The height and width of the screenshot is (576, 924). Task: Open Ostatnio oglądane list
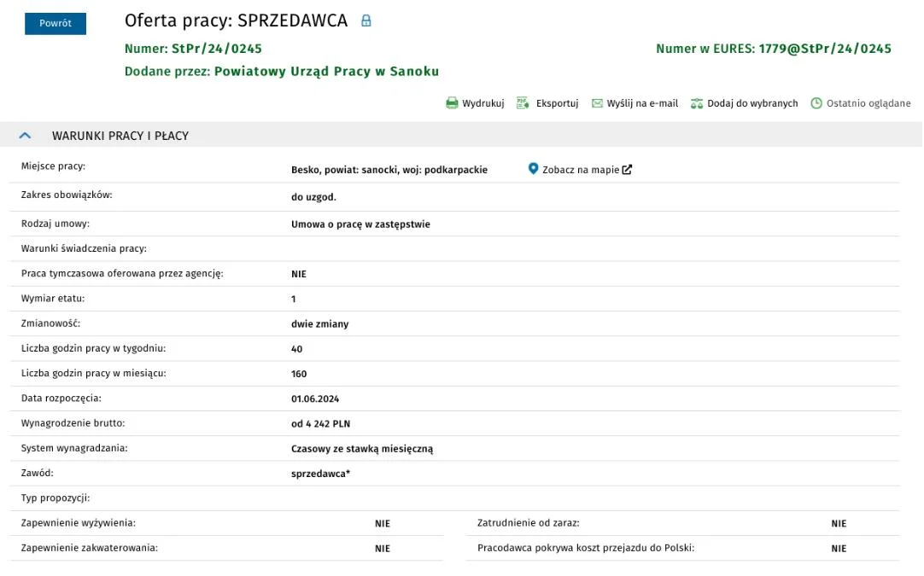coord(868,103)
